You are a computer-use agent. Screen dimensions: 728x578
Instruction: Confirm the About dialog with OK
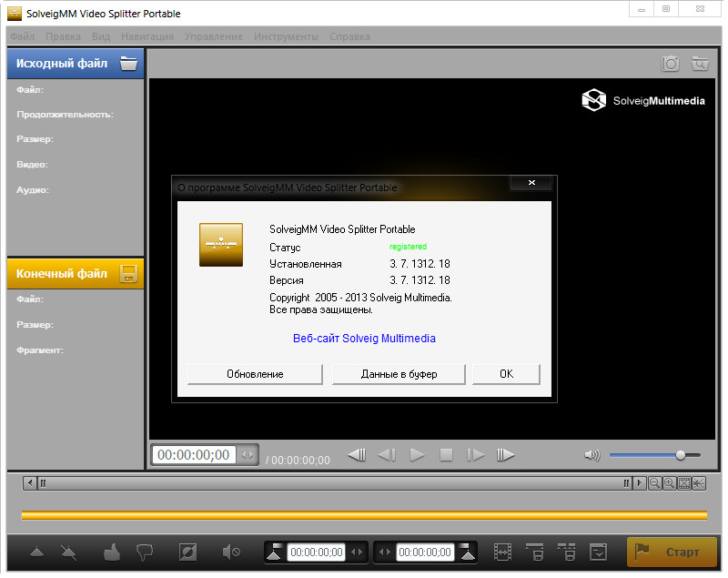(x=506, y=374)
